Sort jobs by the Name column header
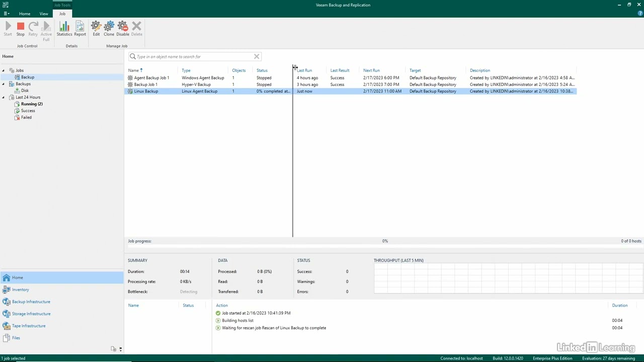 133,70
